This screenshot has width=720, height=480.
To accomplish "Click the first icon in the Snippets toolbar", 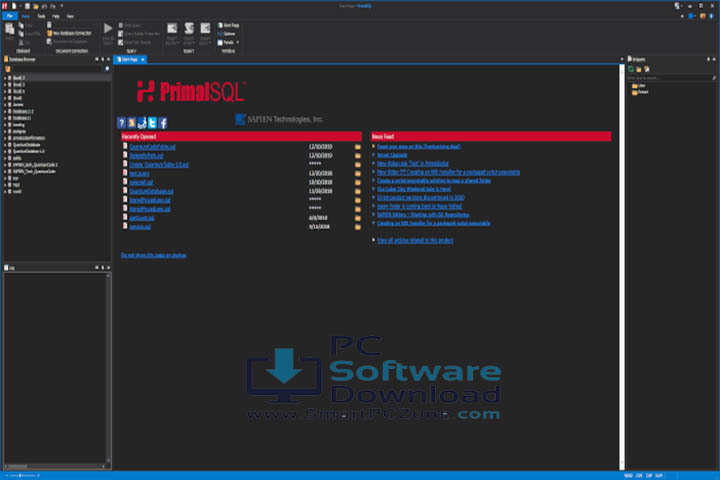I will coord(631,69).
